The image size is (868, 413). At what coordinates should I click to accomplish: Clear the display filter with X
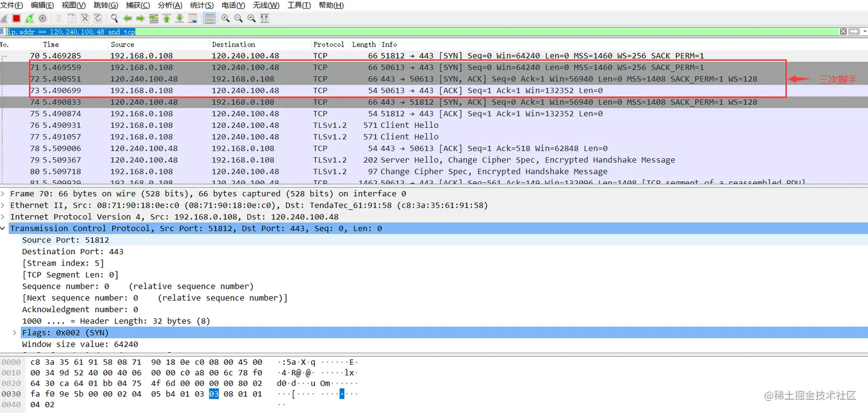(843, 32)
